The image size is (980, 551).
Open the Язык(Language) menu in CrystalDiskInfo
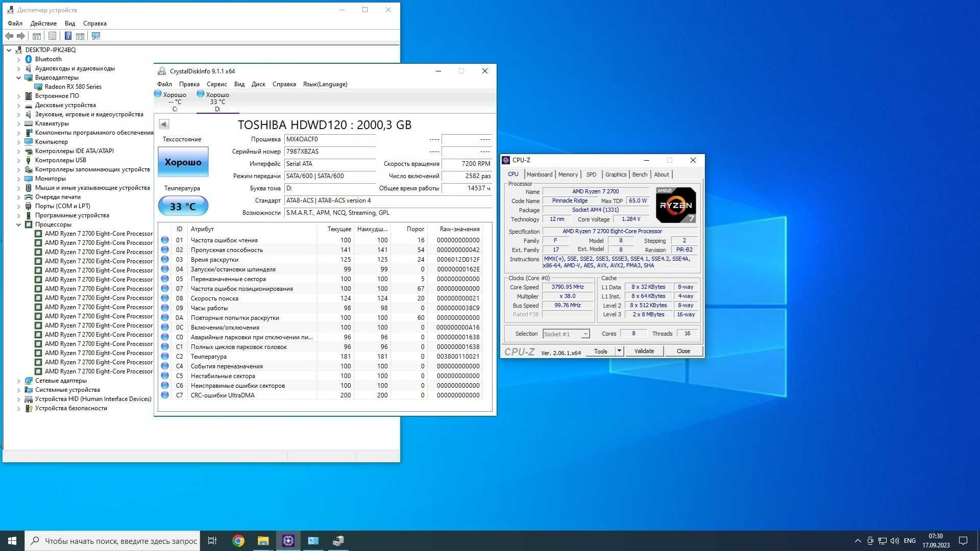pyautogui.click(x=325, y=84)
